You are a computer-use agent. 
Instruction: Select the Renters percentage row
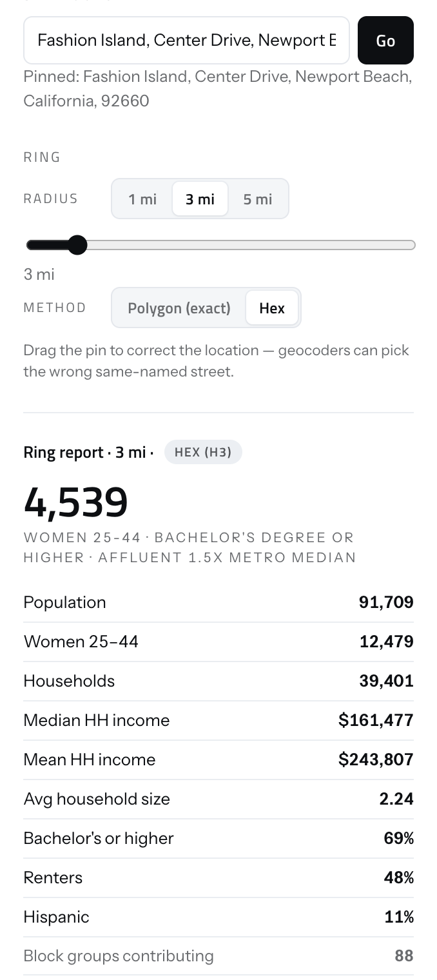click(x=218, y=877)
